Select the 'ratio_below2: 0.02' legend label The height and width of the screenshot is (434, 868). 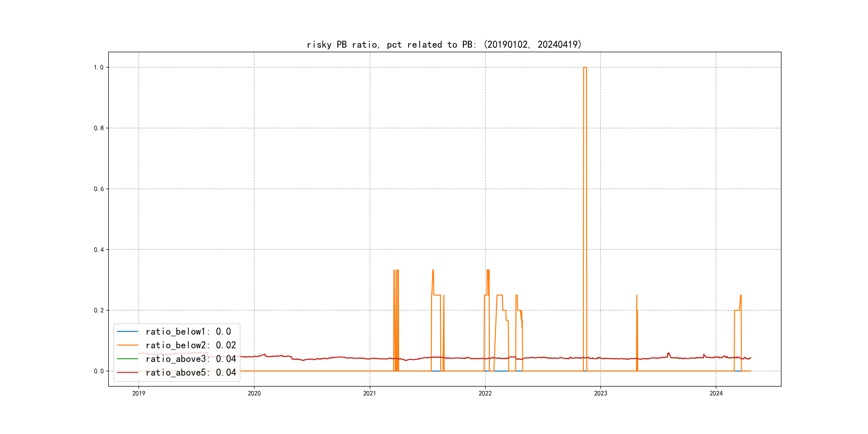click(x=191, y=345)
